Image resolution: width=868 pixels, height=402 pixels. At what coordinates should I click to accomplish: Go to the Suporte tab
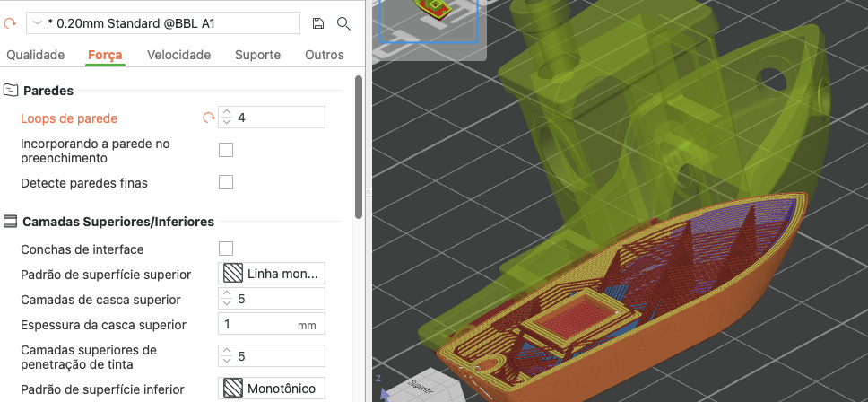[x=257, y=55]
